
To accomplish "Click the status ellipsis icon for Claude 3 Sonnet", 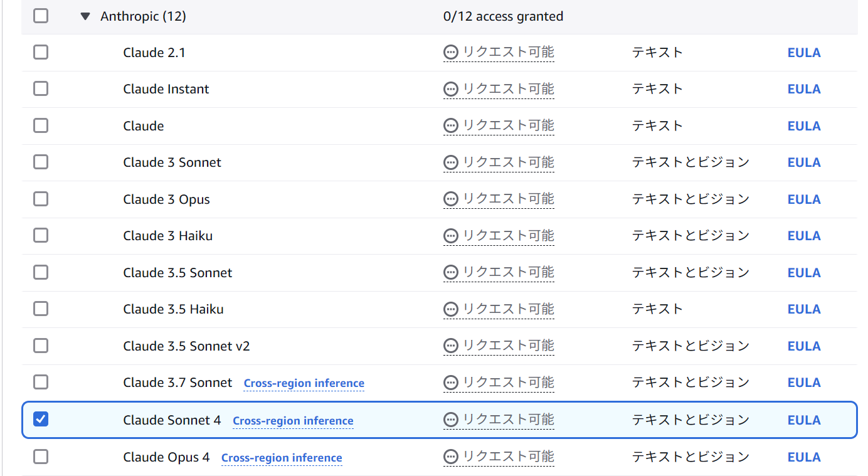I will (451, 162).
